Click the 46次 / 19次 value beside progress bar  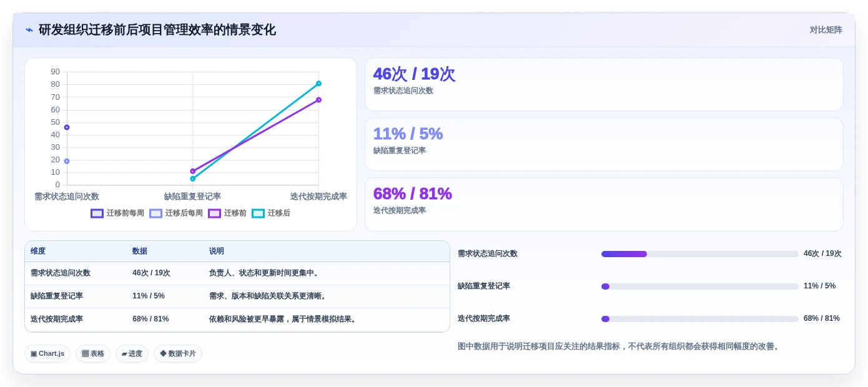pos(822,254)
